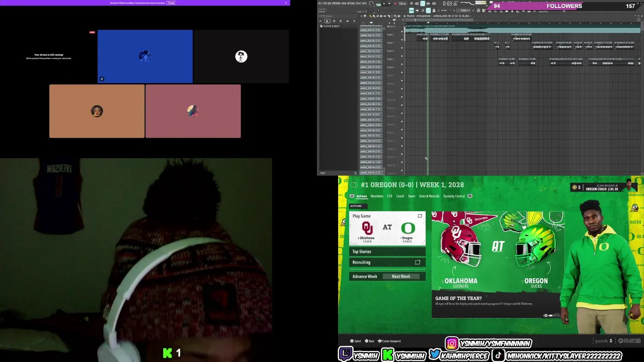Select Current project in FL browser
The image size is (644, 362).
(x=332, y=26)
